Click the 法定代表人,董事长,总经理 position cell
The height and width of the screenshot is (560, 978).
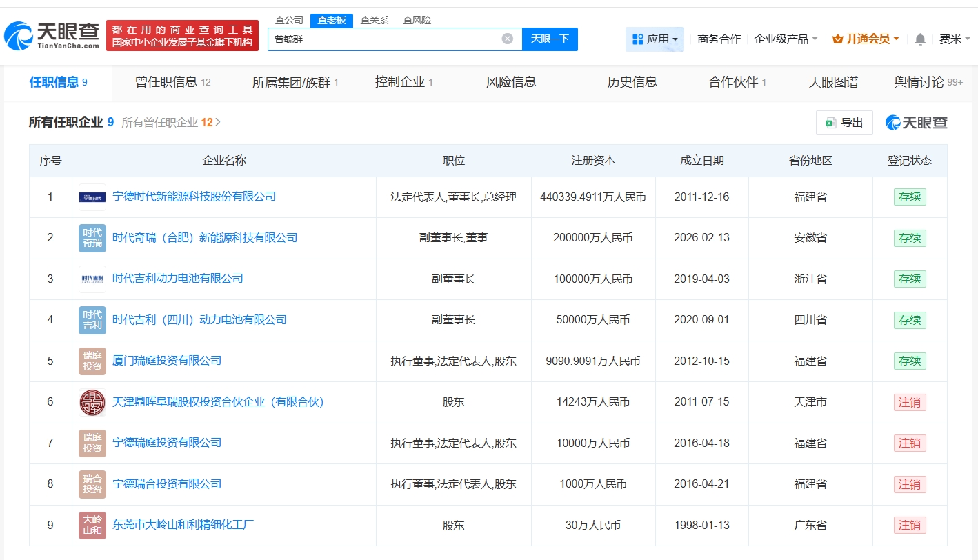point(453,197)
